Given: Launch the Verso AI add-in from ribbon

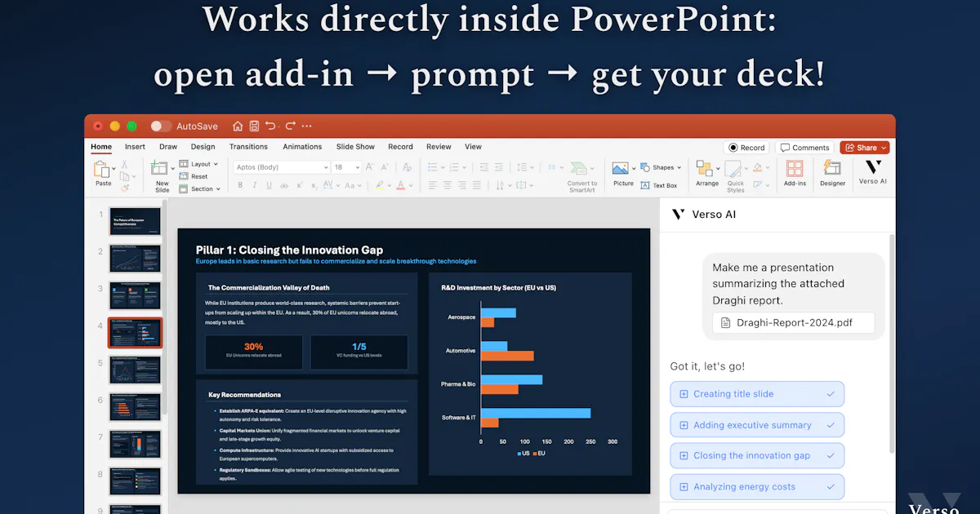Looking at the screenshot, I should (x=872, y=167).
